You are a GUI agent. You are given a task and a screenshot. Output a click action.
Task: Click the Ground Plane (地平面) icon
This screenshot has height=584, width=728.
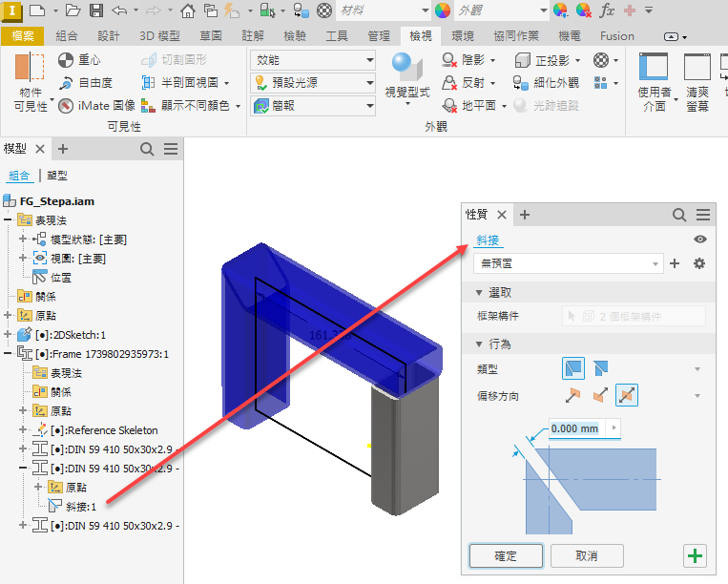[449, 106]
